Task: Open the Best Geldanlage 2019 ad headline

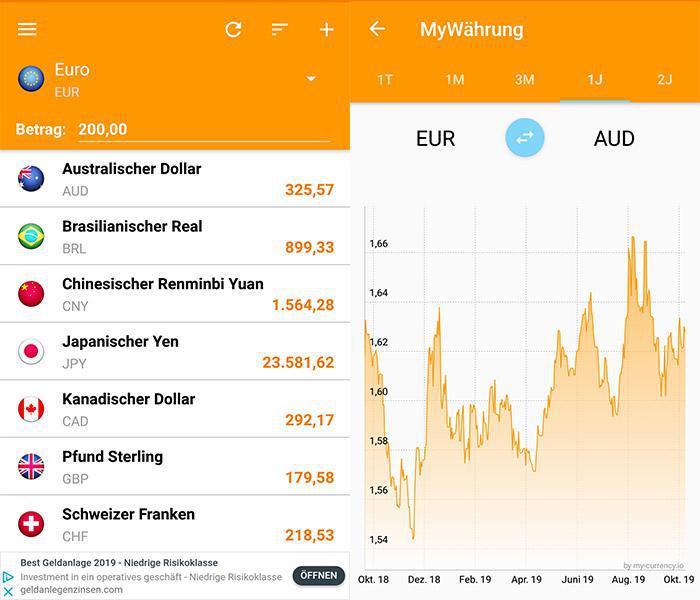Action: pos(119,563)
